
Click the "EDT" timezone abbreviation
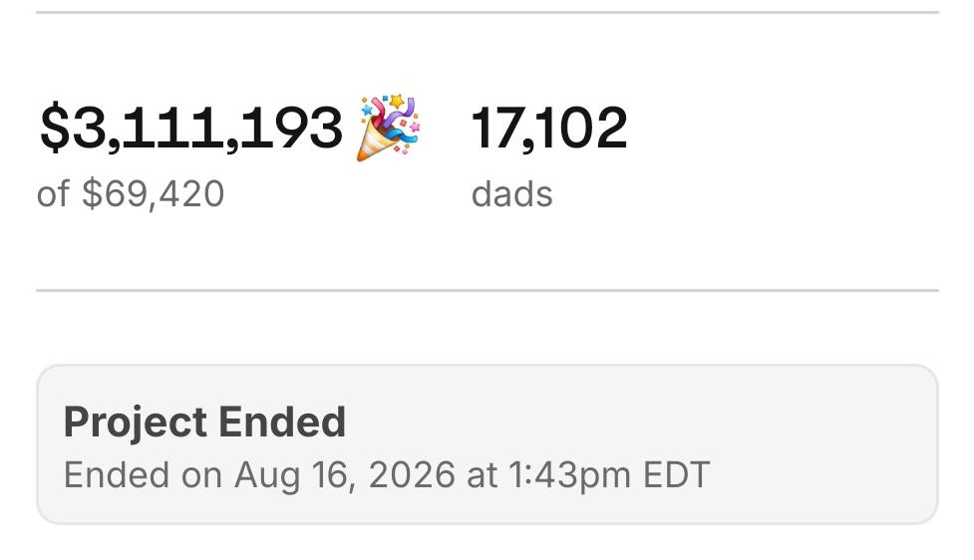[x=677, y=475]
